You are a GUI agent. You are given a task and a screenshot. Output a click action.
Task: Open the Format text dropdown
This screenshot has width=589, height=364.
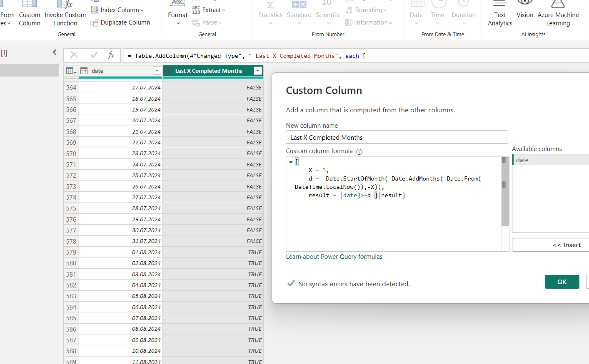click(178, 13)
